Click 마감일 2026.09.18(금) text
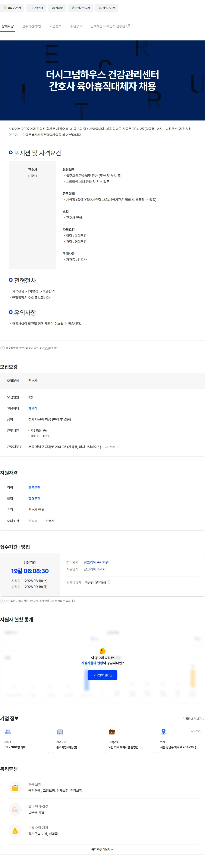Image resolution: width=205 pixels, height=868 pixels. click(29, 587)
